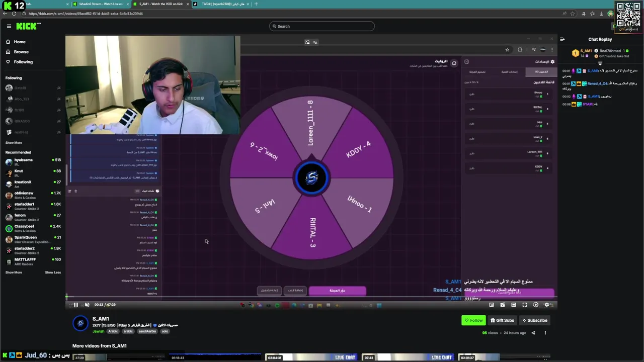Open hyubsama recommended channel
Image resolution: width=644 pixels, height=362 pixels.
33,162
